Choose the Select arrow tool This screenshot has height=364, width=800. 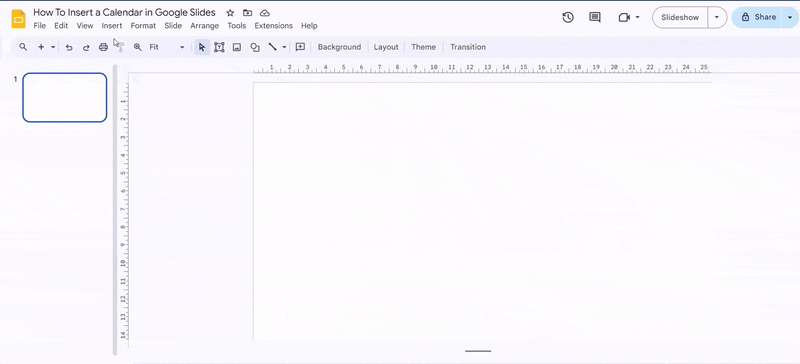tap(202, 47)
